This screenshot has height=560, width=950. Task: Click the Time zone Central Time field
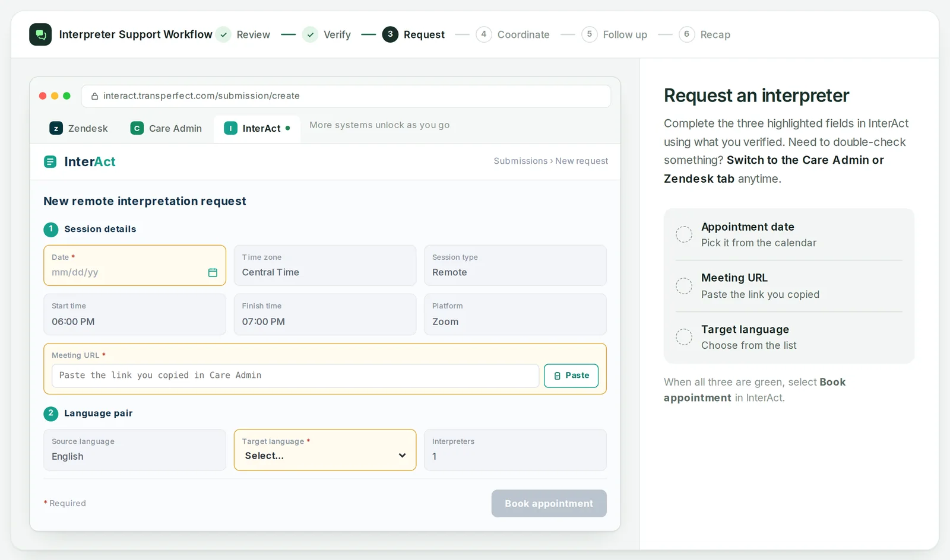click(x=325, y=266)
